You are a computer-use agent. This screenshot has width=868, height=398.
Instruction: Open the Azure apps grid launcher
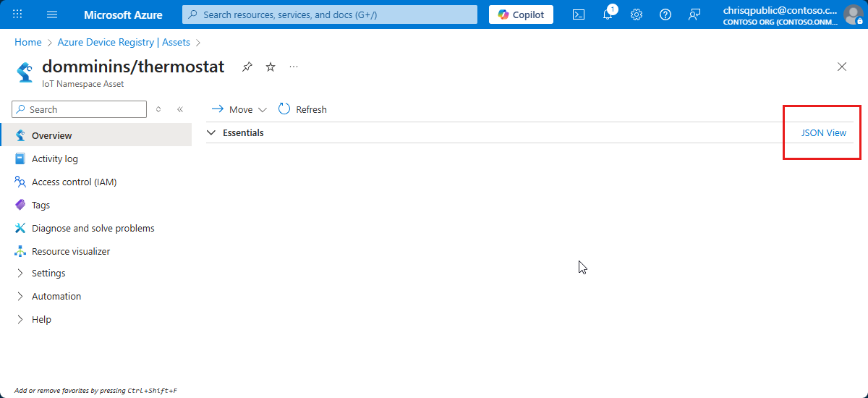(17, 14)
